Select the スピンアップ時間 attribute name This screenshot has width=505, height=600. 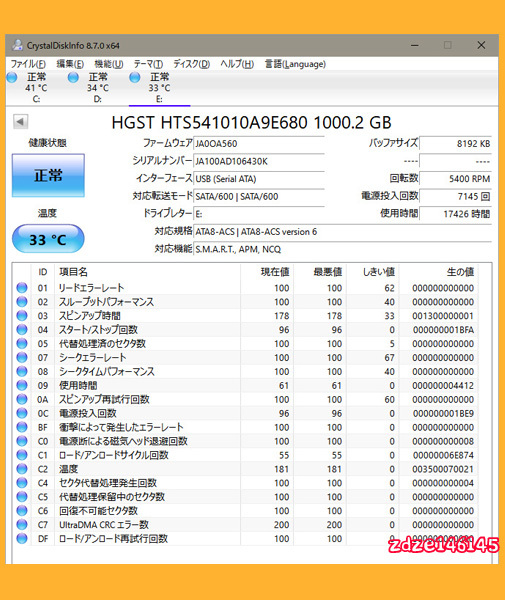(90, 316)
